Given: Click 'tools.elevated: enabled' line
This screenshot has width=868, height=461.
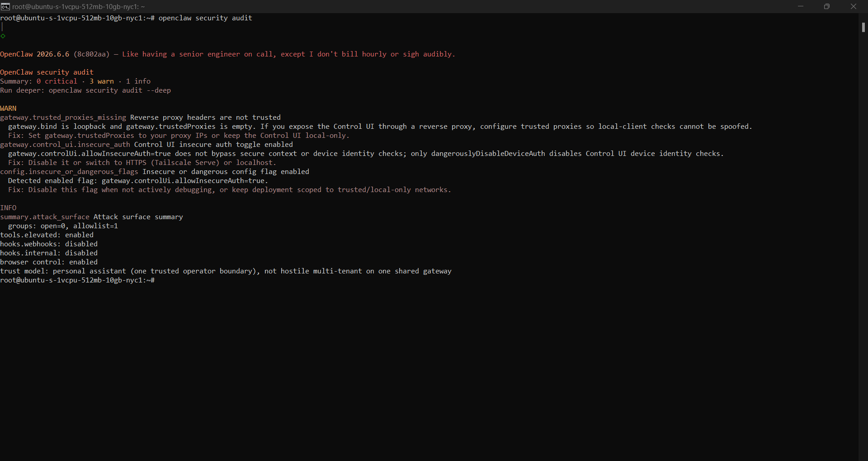Looking at the screenshot, I should (x=47, y=235).
